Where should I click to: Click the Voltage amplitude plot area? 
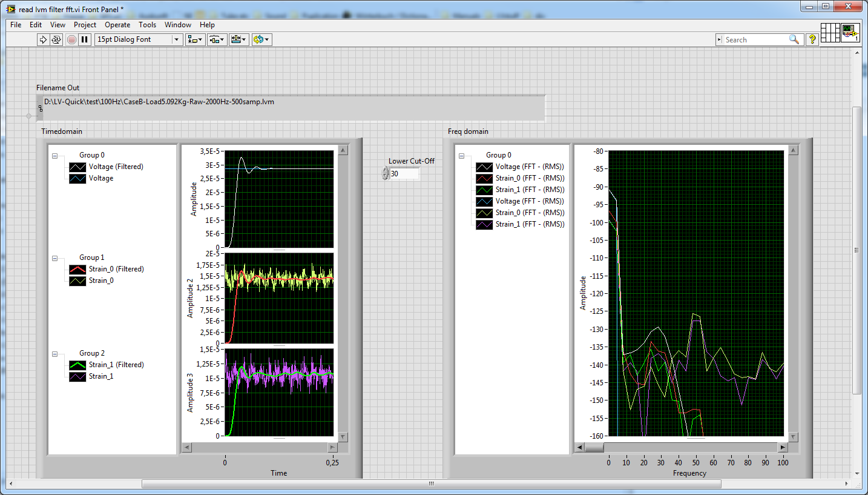point(279,199)
